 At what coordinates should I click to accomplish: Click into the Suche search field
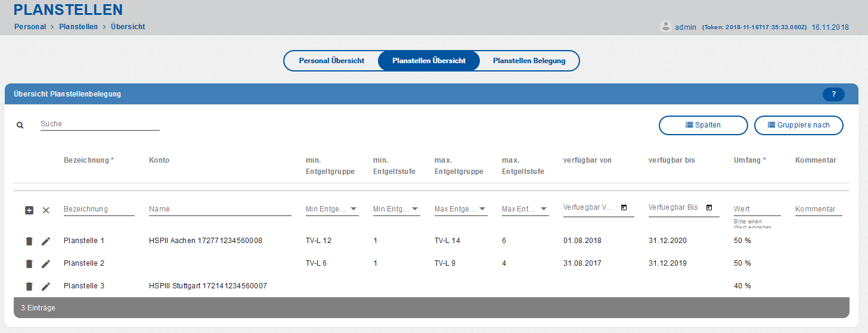[100, 125]
